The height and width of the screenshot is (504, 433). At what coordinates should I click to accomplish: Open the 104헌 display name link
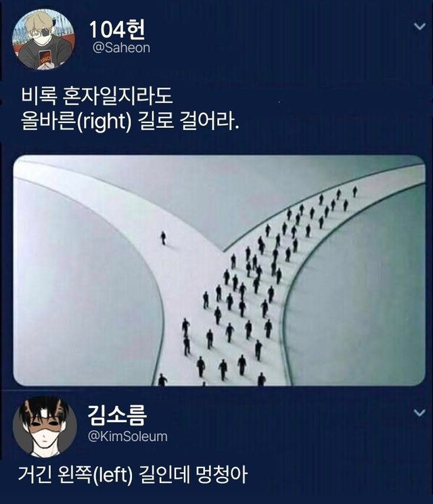pos(117,29)
